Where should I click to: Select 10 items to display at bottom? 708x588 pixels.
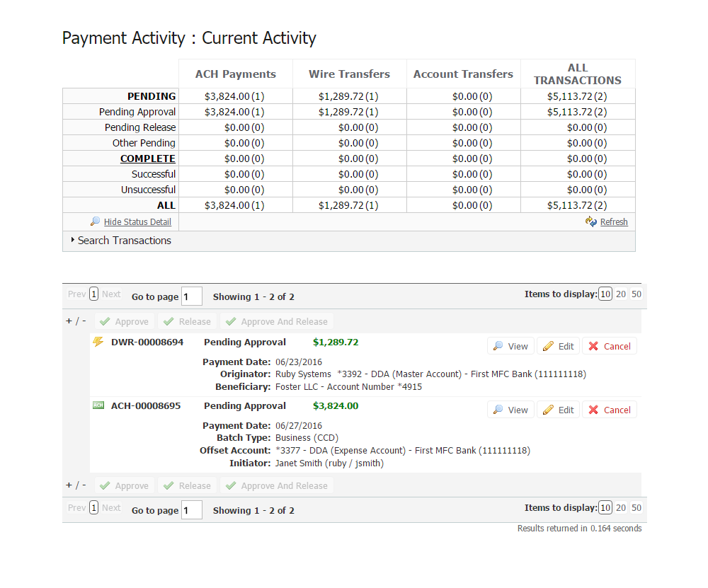pos(605,507)
